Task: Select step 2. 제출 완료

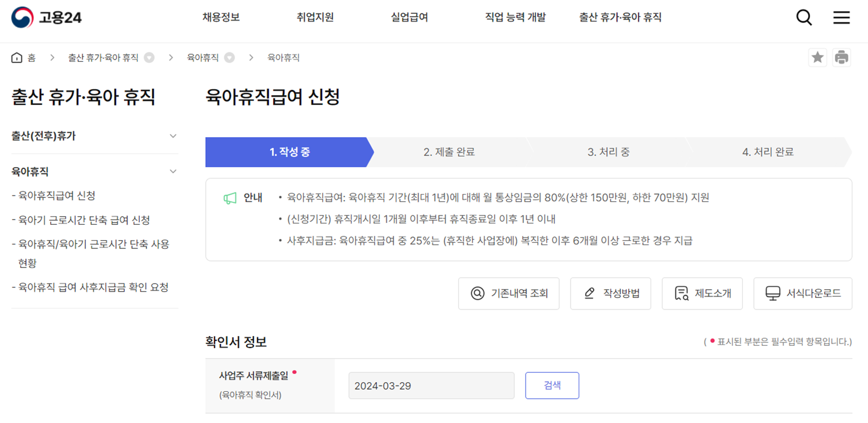Action: tap(449, 152)
